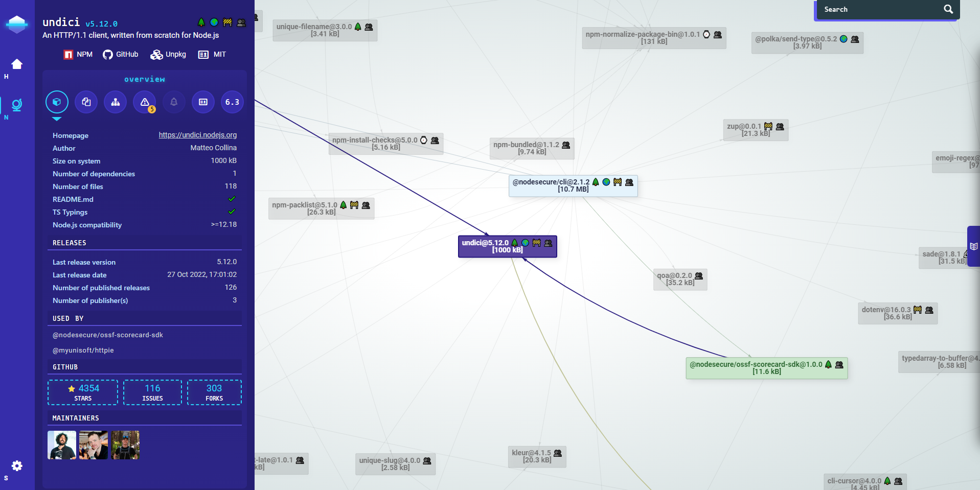This screenshot has height=490, width=980.
Task: Select the zup@0.0.1 node
Action: (x=756, y=130)
